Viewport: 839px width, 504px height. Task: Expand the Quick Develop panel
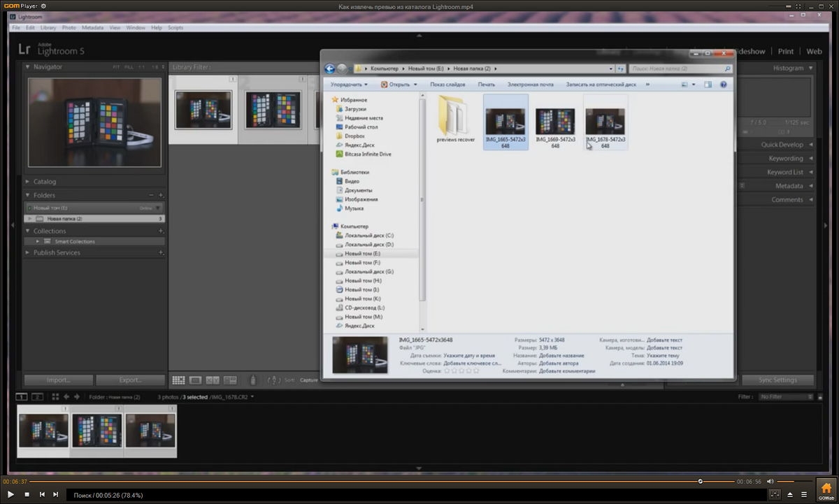811,145
